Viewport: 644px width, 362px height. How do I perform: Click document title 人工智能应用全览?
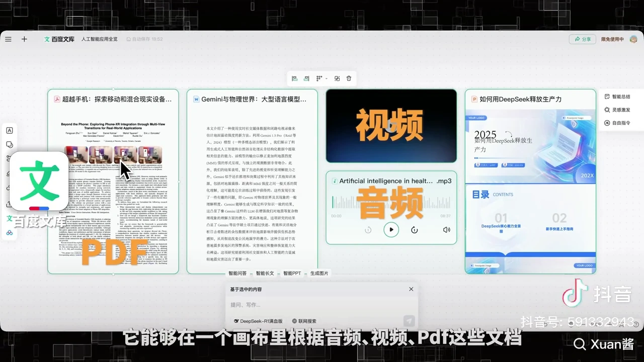coord(99,39)
